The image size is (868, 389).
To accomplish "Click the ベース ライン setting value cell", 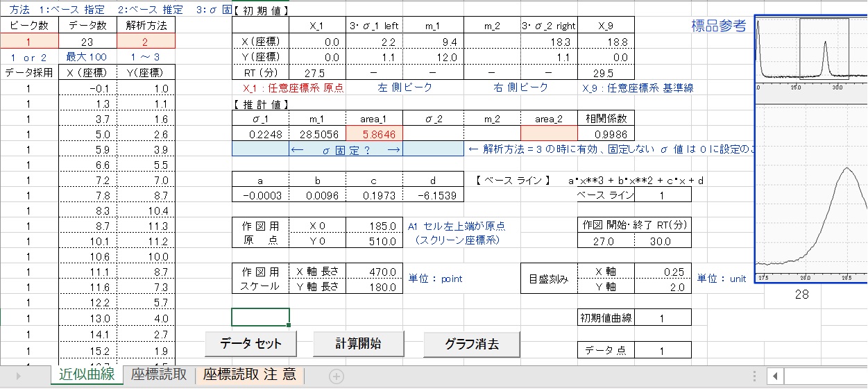I will (x=663, y=195).
